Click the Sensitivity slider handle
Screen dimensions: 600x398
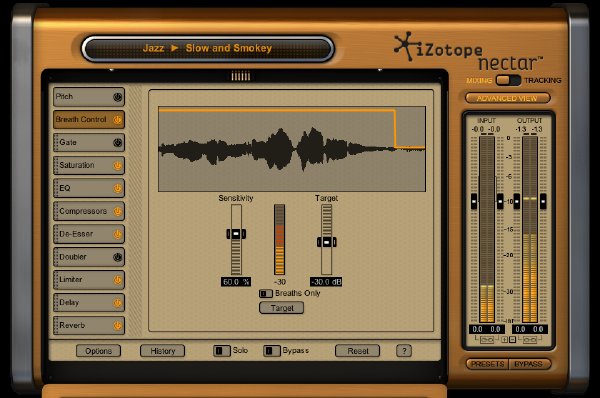pos(236,233)
